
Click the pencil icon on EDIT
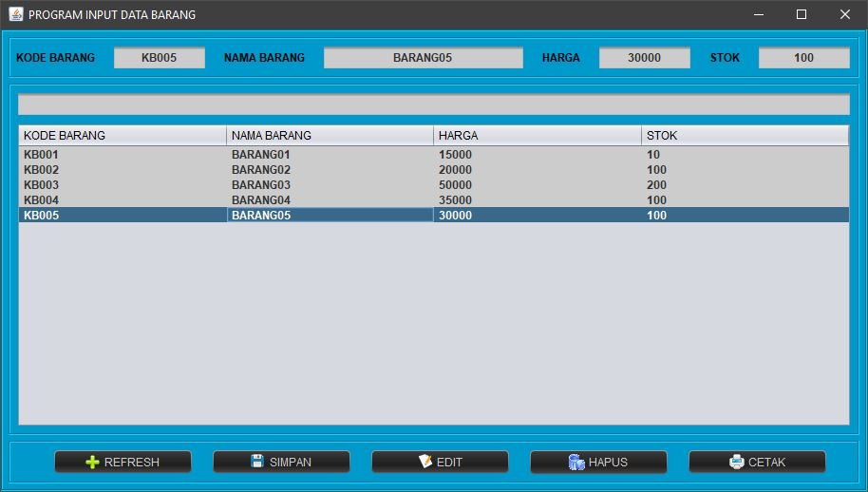425,462
